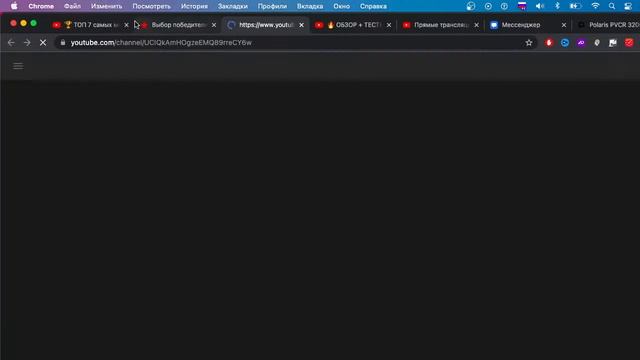The height and width of the screenshot is (360, 640).
Task: Close the loading youtube tab
Action: pos(301,25)
